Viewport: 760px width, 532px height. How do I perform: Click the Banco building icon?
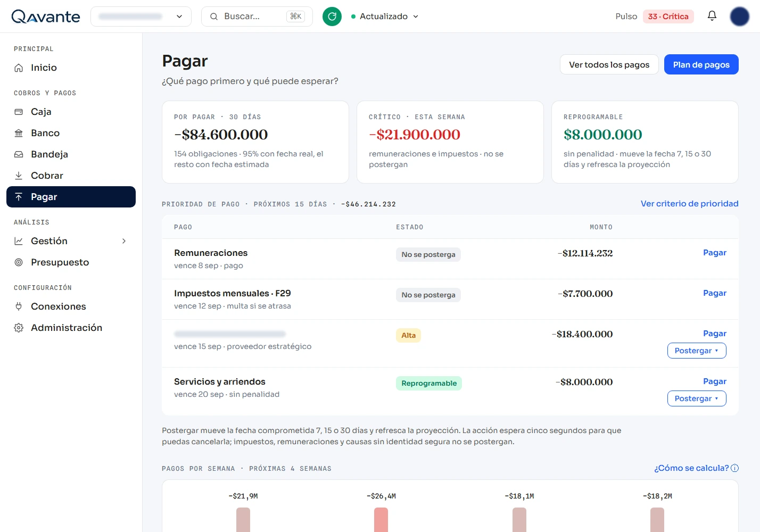tap(19, 133)
